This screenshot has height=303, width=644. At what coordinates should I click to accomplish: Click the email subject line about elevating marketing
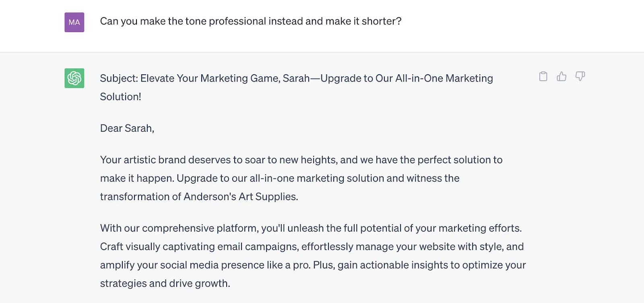[296, 78]
